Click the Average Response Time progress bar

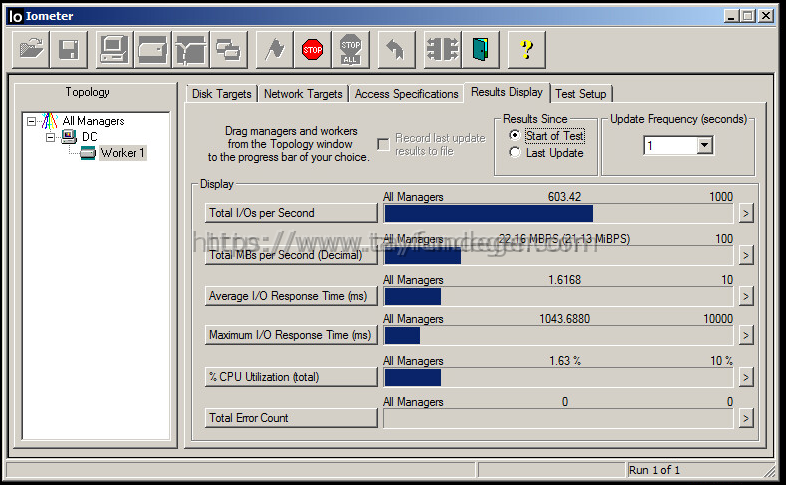558,297
